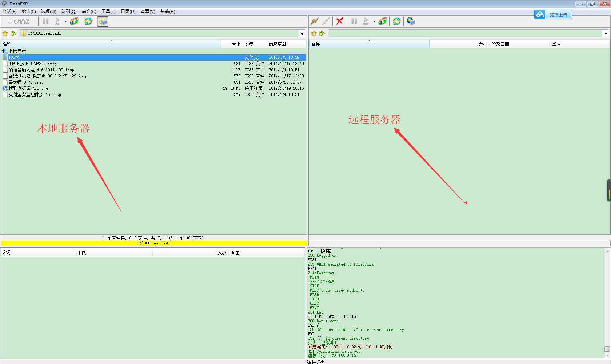The width and height of the screenshot is (611, 364).
Task: Click queue panel 备注 column header
Action: click(266, 252)
